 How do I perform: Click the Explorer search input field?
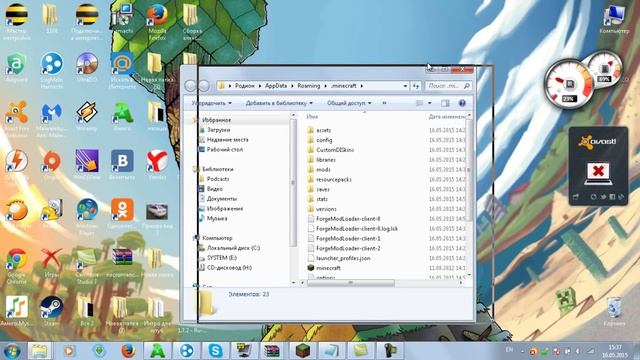(448, 86)
